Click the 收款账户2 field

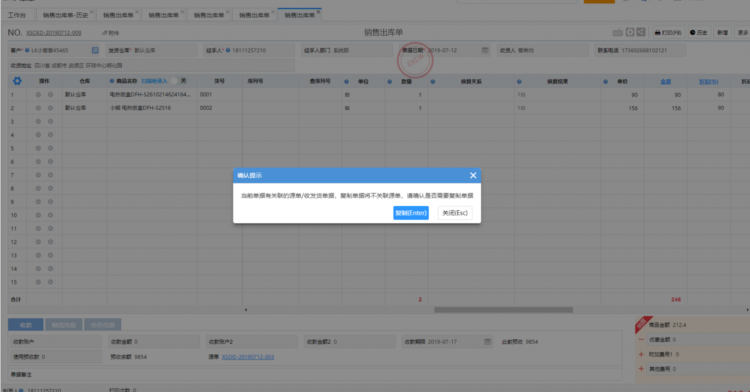[252, 342]
